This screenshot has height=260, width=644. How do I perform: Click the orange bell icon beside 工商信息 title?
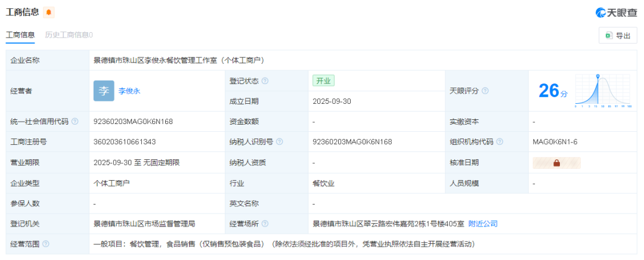(49, 13)
